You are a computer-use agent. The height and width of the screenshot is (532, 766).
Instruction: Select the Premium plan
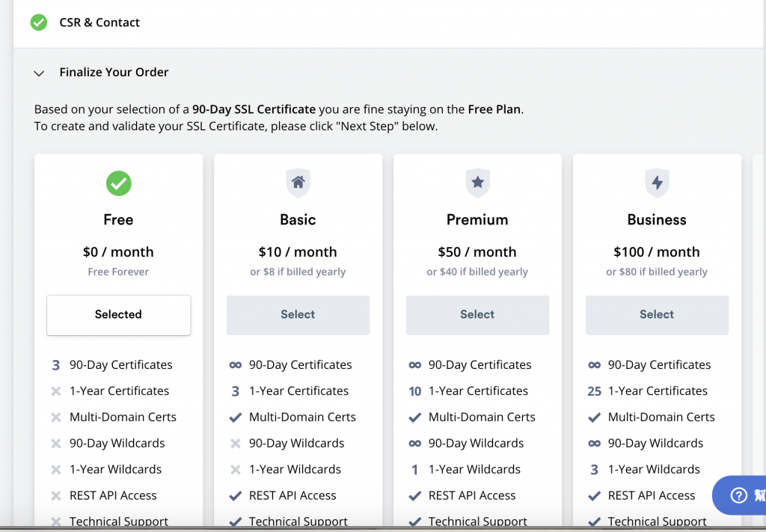477,315
